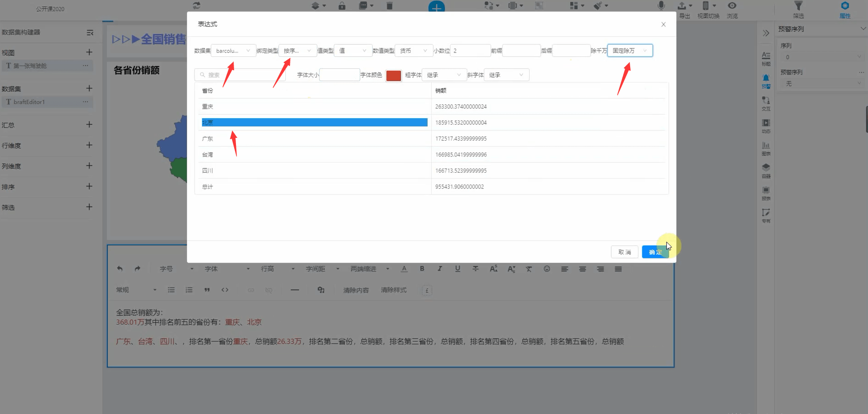Expand the 除千万 固定除万 dropdown
This screenshot has height=414, width=868.
[x=630, y=50]
